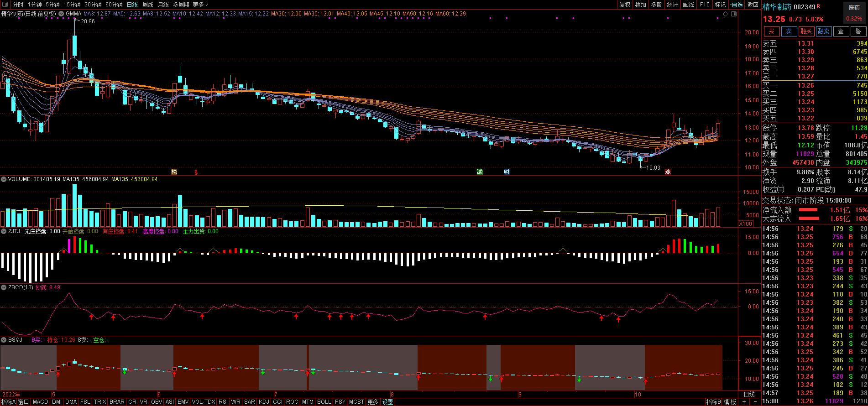Switch to the 周线 weekly chart tab
The height and width of the screenshot is (406, 868).
pos(148,5)
